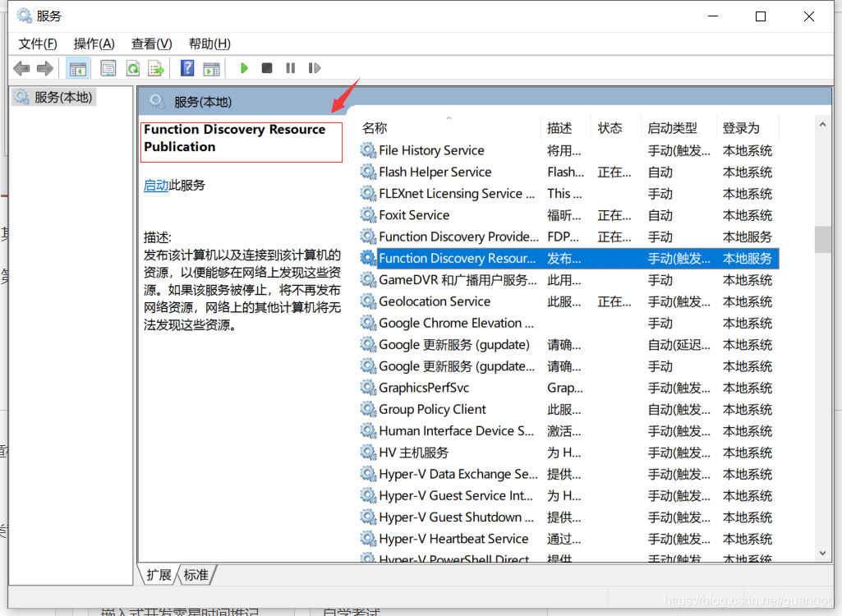Start the service using green play toolbar icon
The image size is (842, 616).
pos(244,68)
